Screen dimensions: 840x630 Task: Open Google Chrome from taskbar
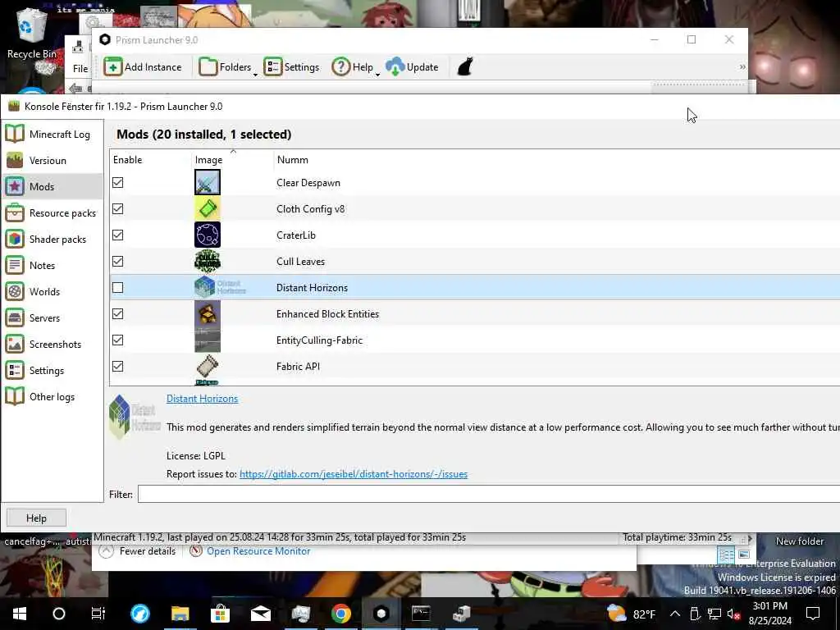click(340, 614)
